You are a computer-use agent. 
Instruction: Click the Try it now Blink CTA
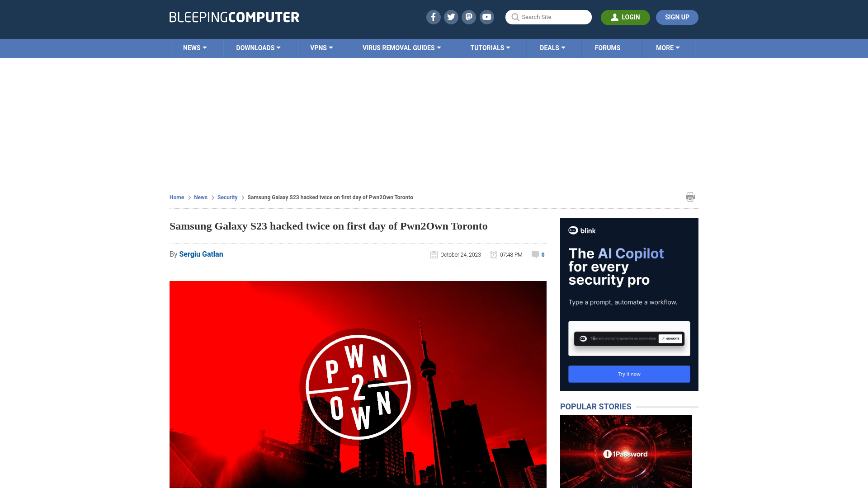coord(629,374)
